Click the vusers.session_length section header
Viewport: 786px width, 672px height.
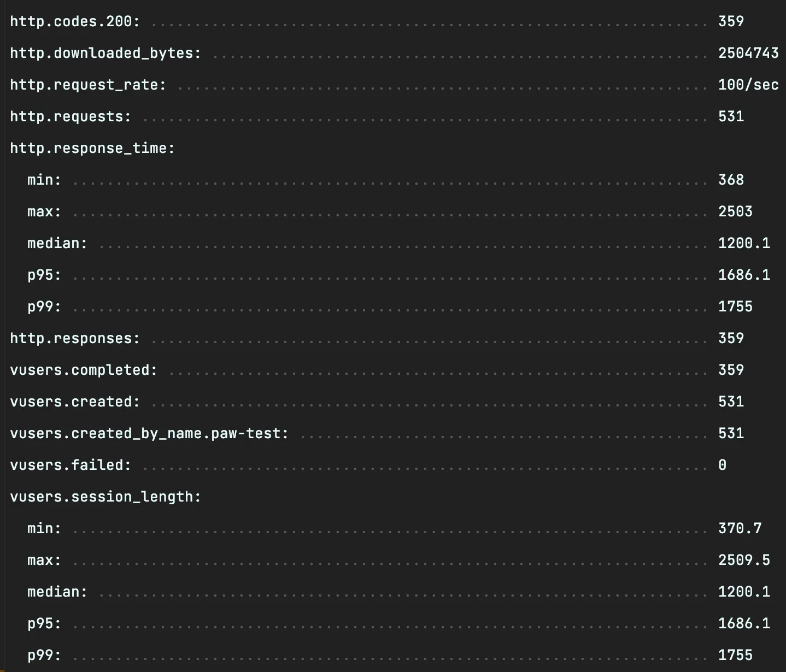[105, 497]
